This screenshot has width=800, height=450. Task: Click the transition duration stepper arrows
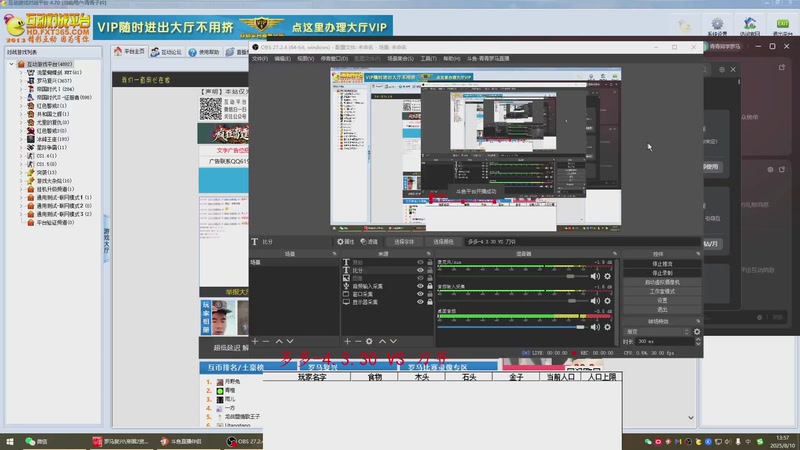(697, 341)
